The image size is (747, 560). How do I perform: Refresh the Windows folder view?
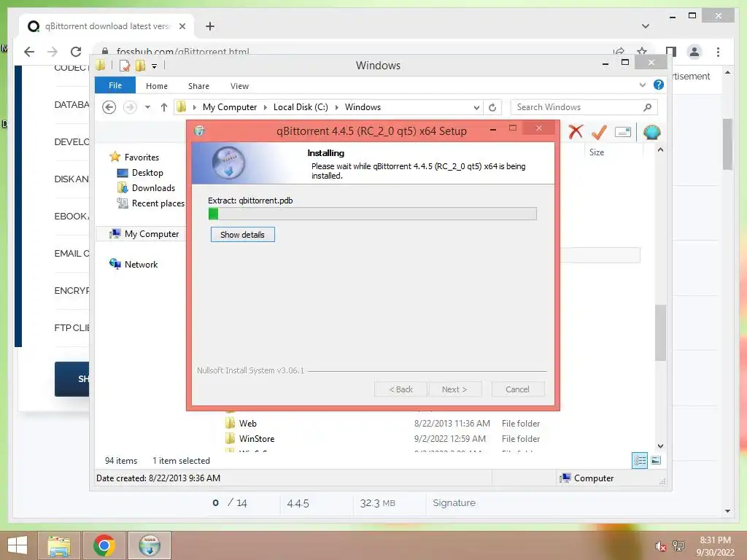(x=492, y=108)
